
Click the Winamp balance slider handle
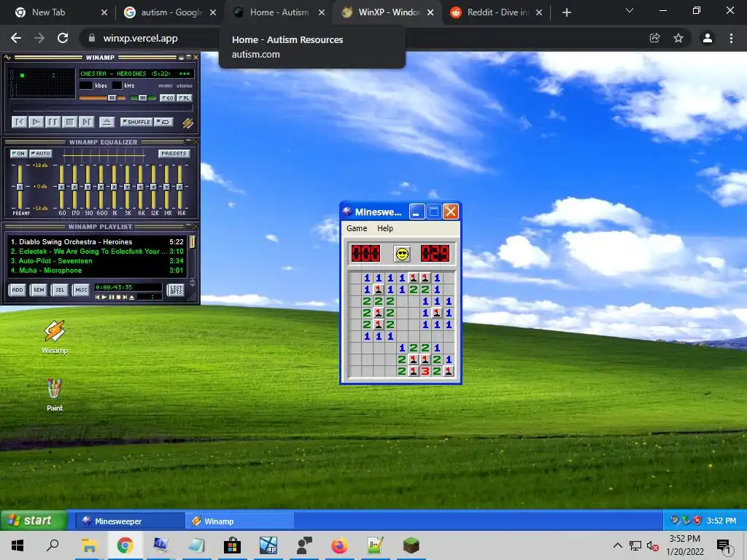142,98
